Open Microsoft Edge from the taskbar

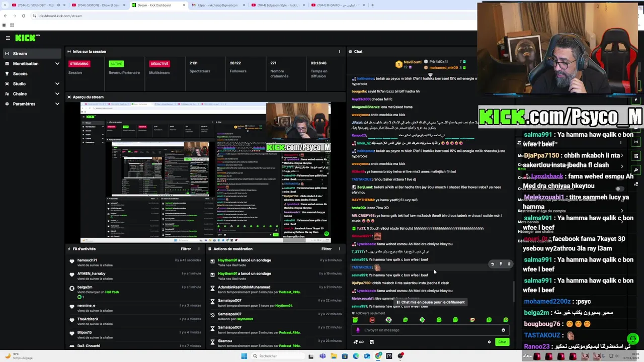pyautogui.click(x=356, y=356)
